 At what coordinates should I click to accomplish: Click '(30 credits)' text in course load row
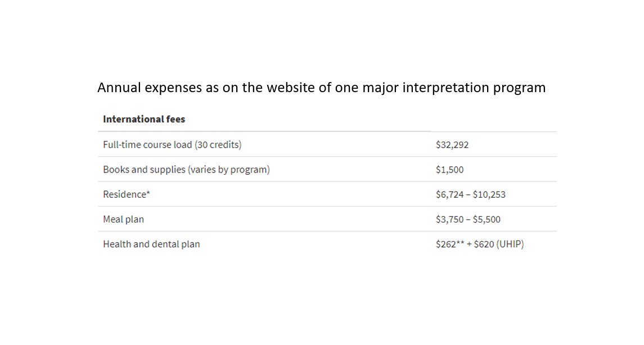pos(218,145)
